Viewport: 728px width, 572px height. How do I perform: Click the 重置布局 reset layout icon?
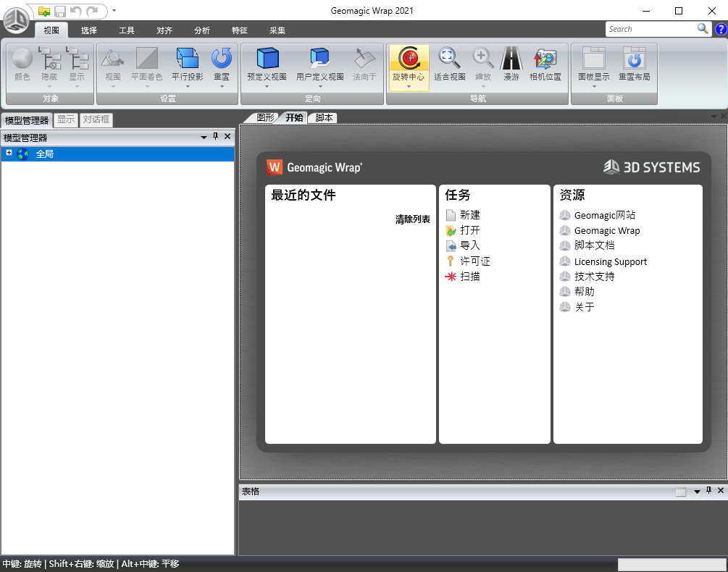click(634, 58)
